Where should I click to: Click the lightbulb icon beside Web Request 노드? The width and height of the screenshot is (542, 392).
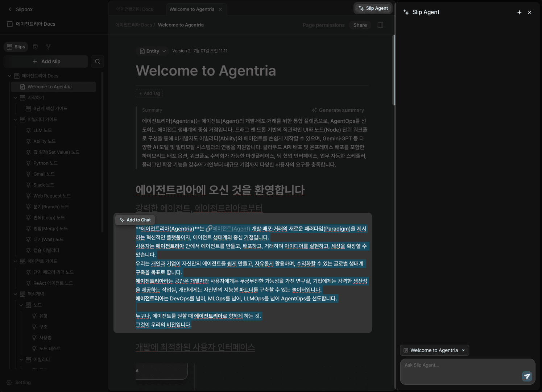click(28, 196)
